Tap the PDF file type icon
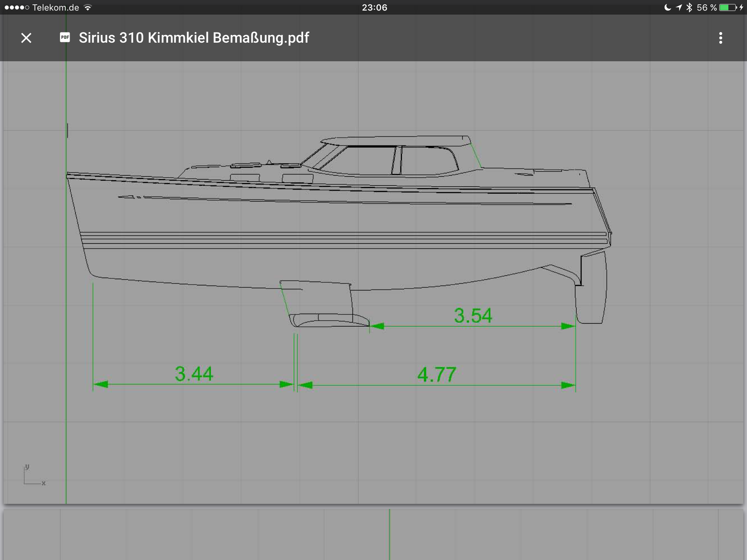 click(x=65, y=38)
